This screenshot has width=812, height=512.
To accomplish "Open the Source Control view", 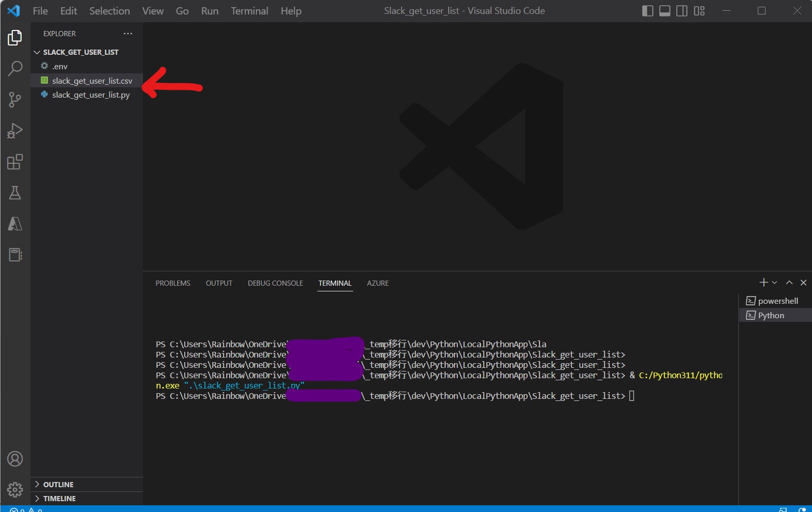I will (15, 99).
